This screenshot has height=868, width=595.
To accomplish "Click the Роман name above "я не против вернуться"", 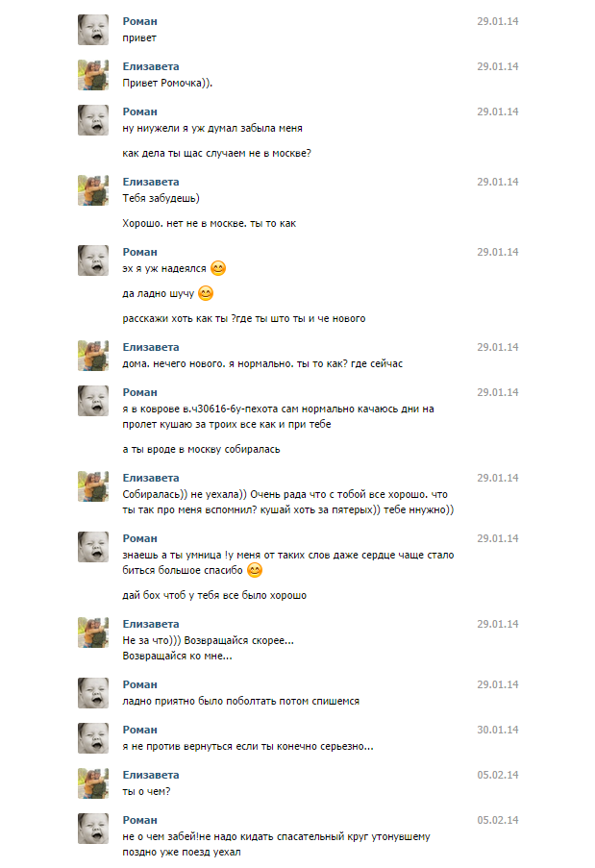I will point(140,730).
